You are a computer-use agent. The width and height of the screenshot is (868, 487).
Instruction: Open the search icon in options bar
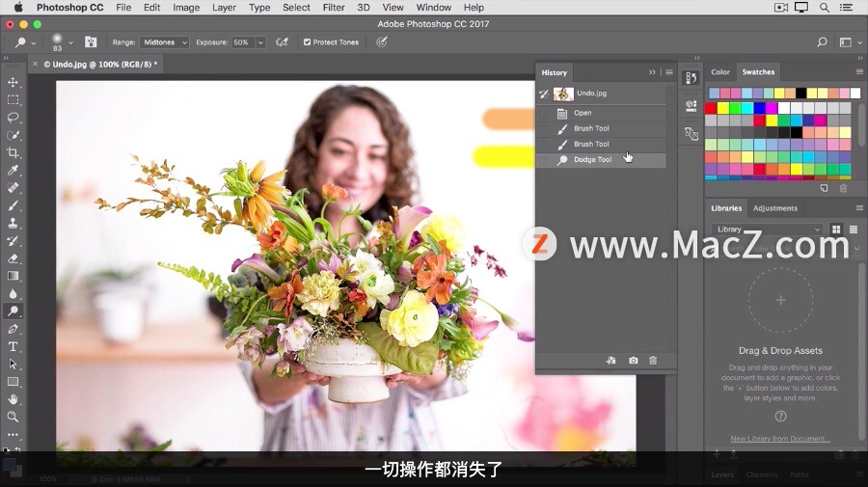pos(822,42)
